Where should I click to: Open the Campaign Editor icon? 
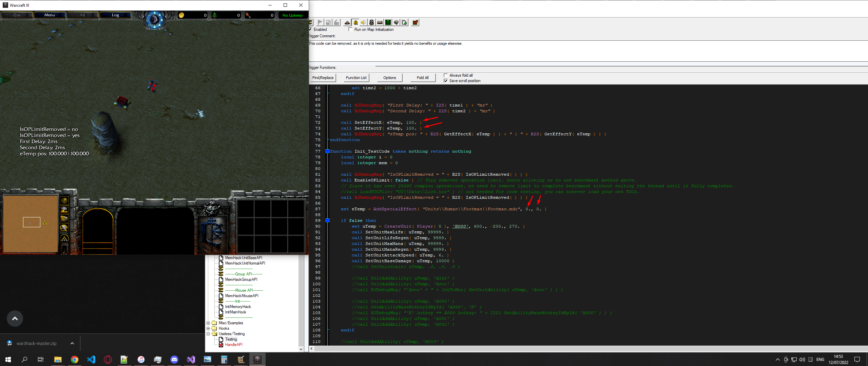pyautogui.click(x=380, y=23)
